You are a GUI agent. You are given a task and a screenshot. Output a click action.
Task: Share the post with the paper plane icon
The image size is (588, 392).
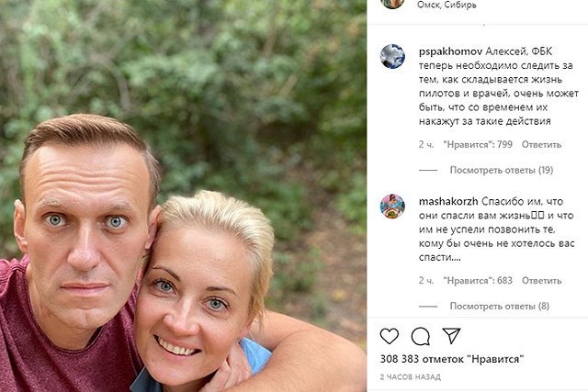tap(450, 336)
